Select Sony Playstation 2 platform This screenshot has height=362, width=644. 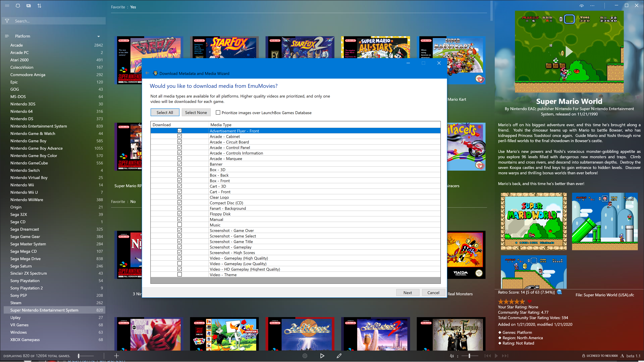55,288
